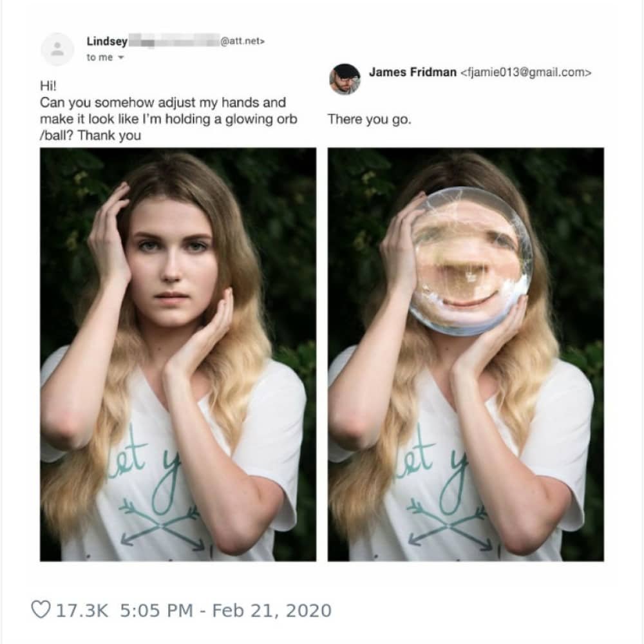This screenshot has width=644, height=644.
Task: Open the James Fridman sender name
Action: (412, 73)
